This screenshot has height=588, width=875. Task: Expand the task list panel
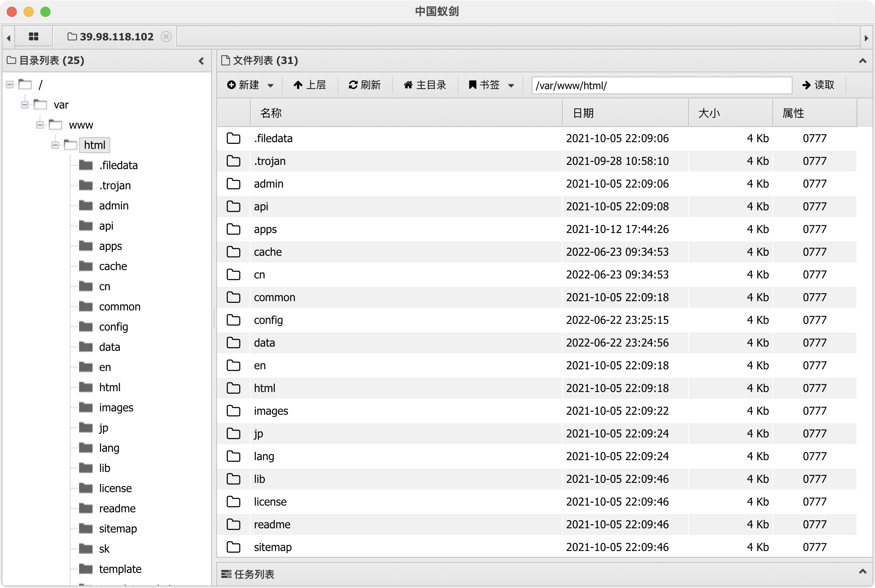tap(862, 571)
